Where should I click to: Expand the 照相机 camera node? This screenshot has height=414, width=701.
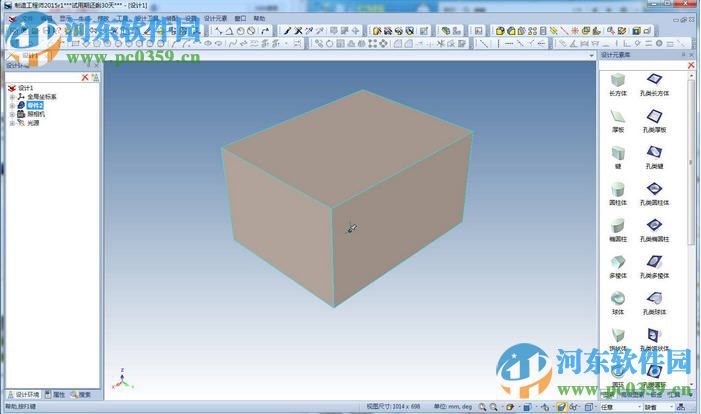pyautogui.click(x=12, y=114)
